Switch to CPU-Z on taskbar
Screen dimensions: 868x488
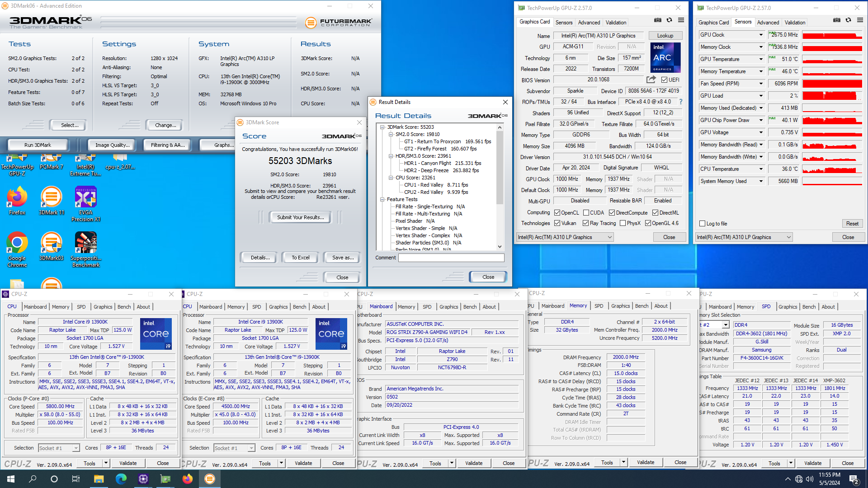tap(143, 479)
